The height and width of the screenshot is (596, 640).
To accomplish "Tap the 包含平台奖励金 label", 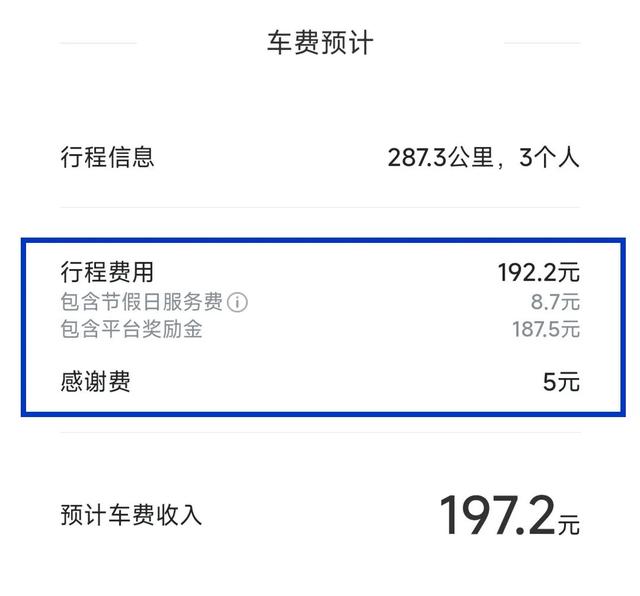I will click(x=131, y=329).
